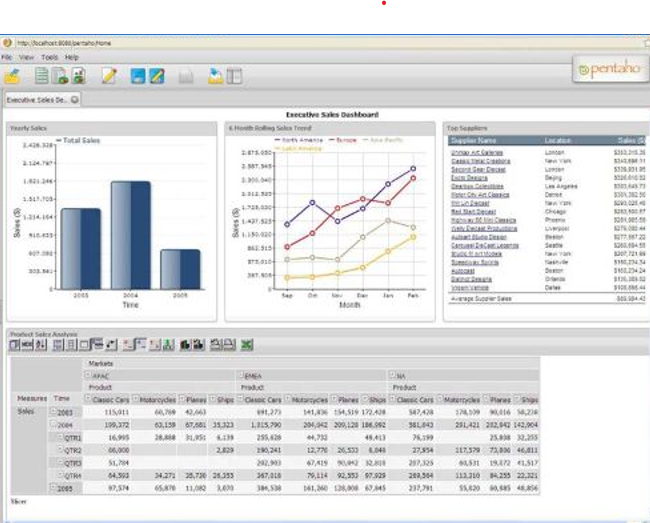Click the Swap Axes icon
The image size is (650, 523).
pyautogui.click(x=112, y=344)
